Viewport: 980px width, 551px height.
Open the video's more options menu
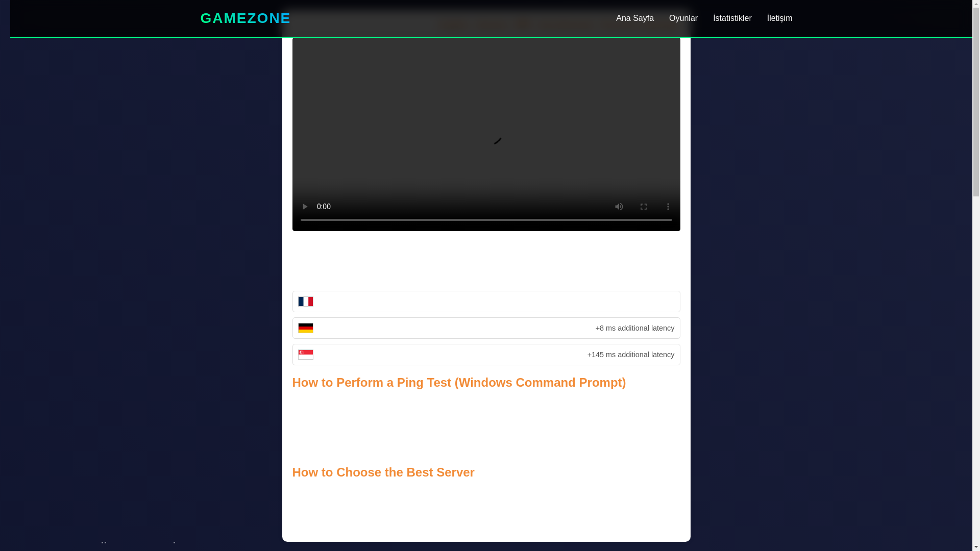(668, 207)
